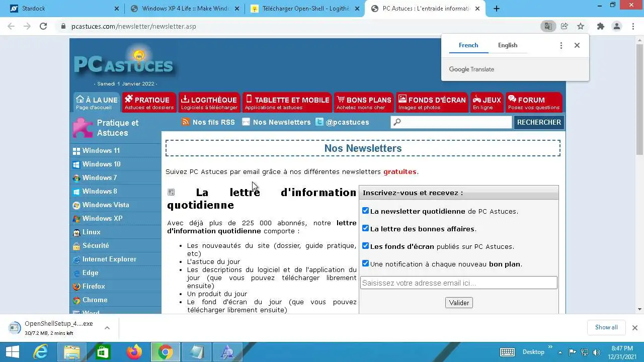
Task: Open the touch keyboard tray icon
Action: [507, 352]
